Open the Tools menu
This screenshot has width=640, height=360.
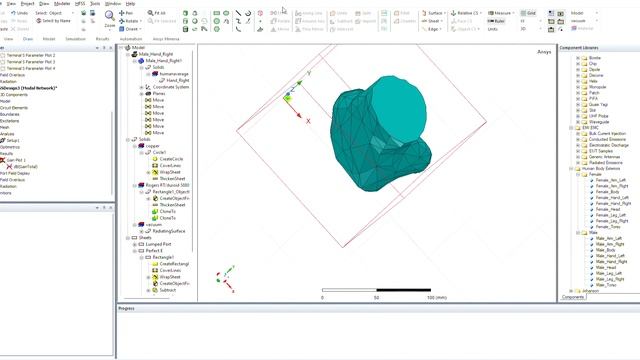[95, 4]
